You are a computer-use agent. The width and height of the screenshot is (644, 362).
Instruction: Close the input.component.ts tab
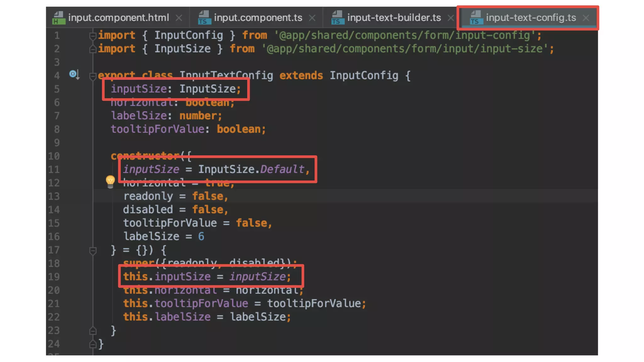pyautogui.click(x=312, y=18)
